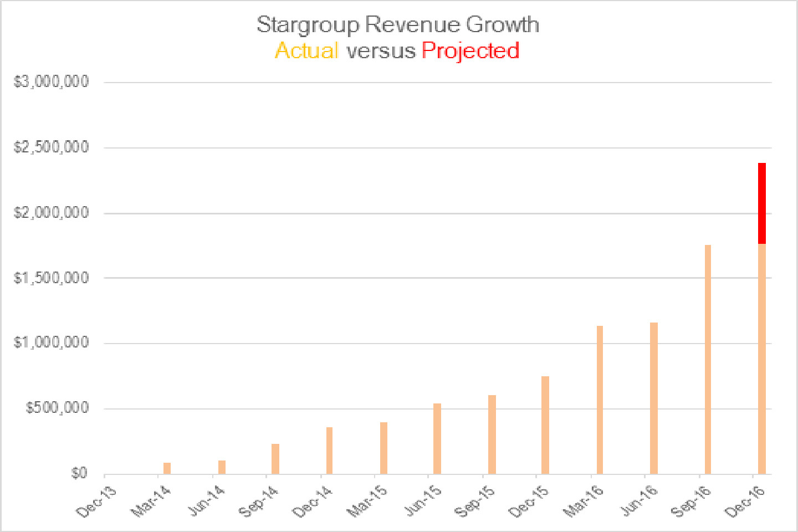Click the Mar-15 revenue bar
The image size is (798, 532).
(x=383, y=448)
